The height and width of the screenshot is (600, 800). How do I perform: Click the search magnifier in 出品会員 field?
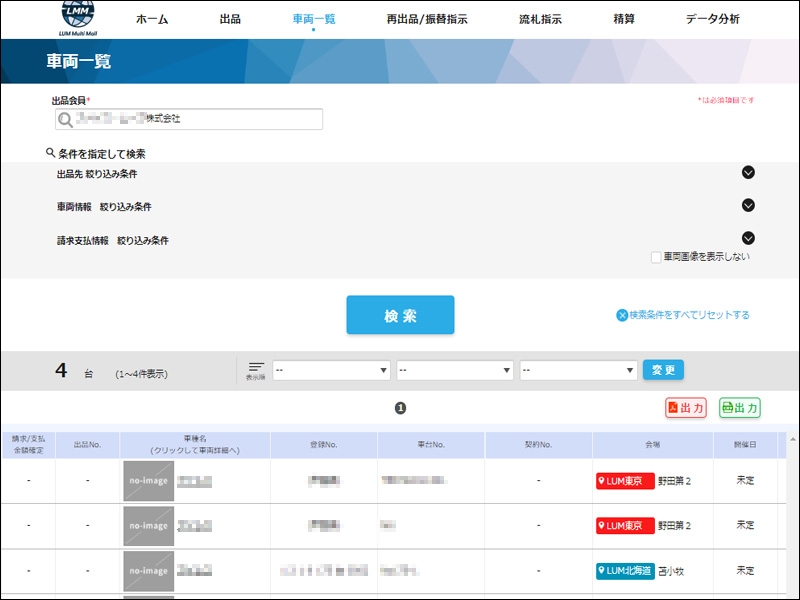coord(66,120)
